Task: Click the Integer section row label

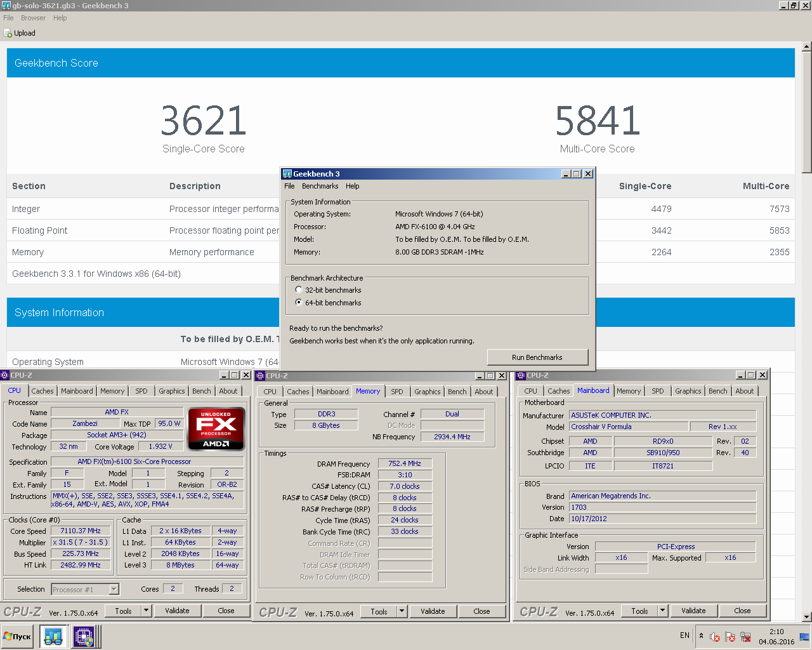Action: [26, 209]
